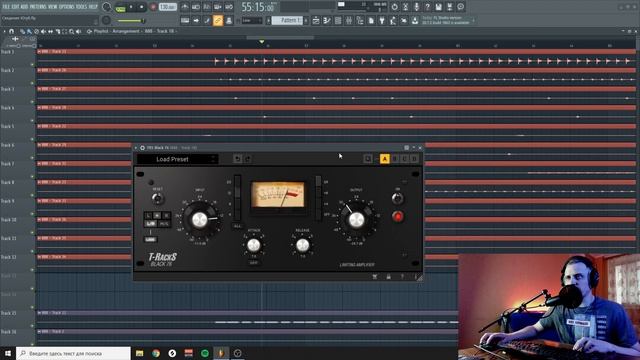640x360 pixels.
Task: Click the magnifier icon beside slot A
Action: tap(367, 159)
